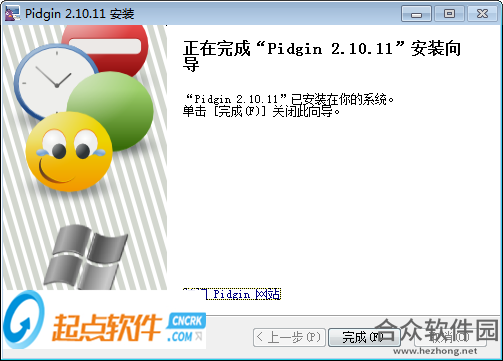Click the www.hezhong.net watermark URL
The height and width of the screenshot is (361, 503).
(x=435, y=351)
